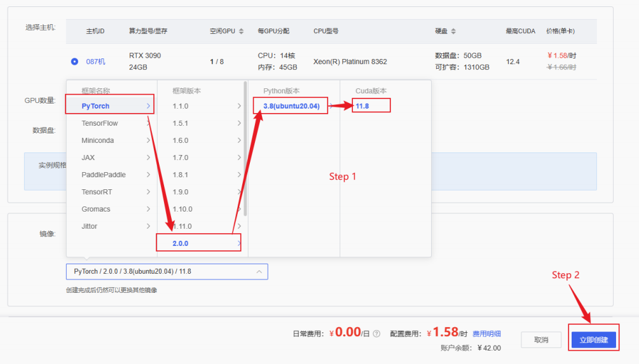Expand chevron next to PyTorch
639x364 pixels.
pyautogui.click(x=148, y=106)
